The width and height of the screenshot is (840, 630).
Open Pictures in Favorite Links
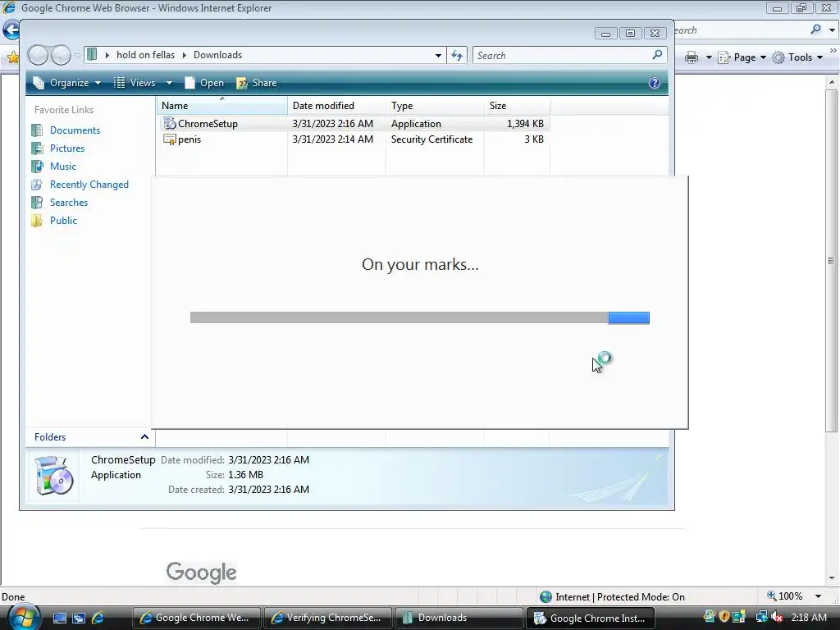point(67,148)
